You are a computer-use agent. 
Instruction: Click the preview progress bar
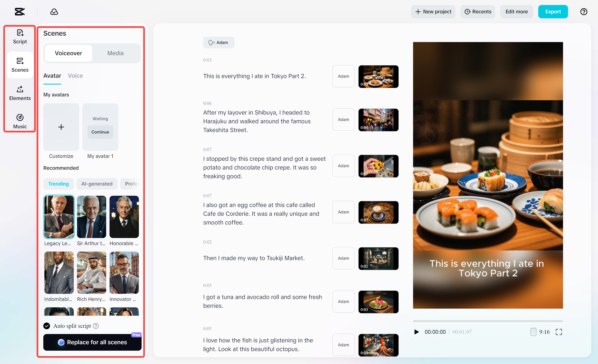[488, 321]
